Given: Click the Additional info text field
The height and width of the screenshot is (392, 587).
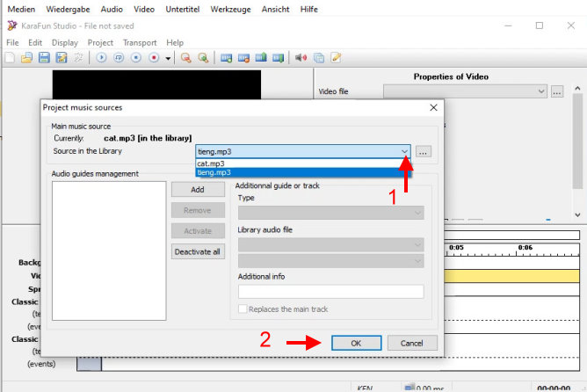Looking at the screenshot, I should coord(330,291).
